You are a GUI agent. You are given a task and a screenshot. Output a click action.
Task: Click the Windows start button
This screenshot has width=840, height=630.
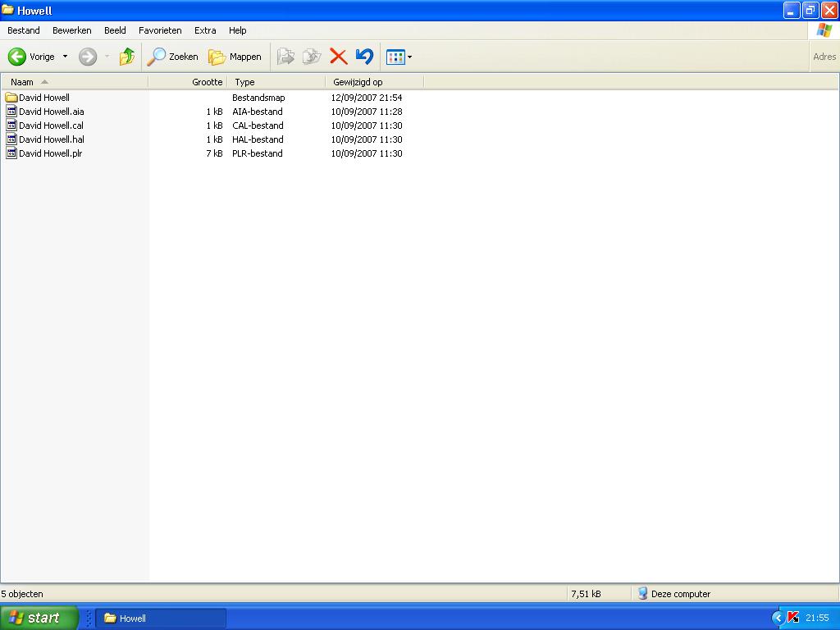coord(39,618)
